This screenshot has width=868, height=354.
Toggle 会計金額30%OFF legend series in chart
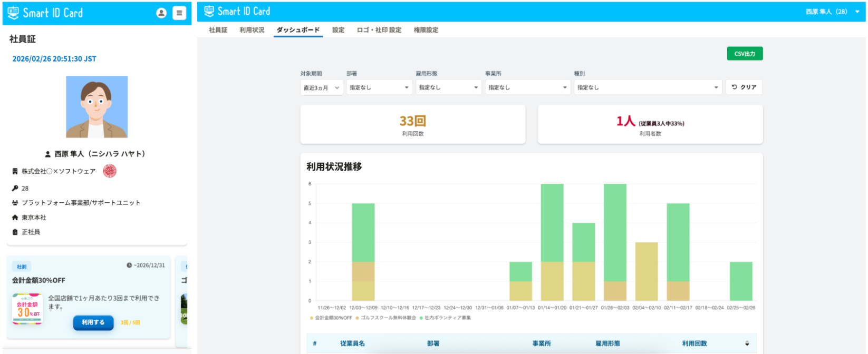(331, 318)
